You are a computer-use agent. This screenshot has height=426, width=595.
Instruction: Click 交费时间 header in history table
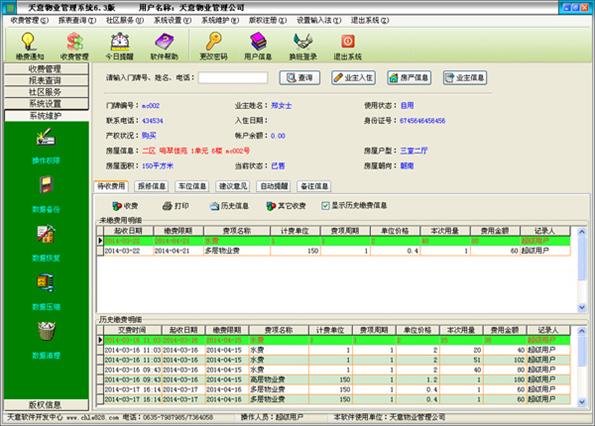132,330
